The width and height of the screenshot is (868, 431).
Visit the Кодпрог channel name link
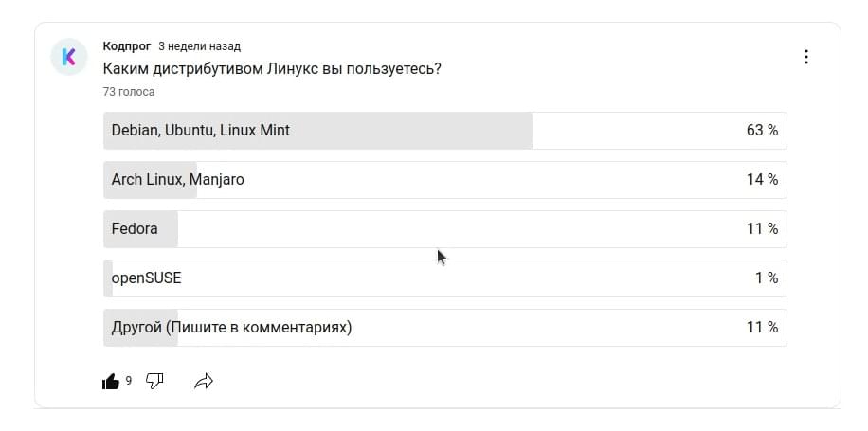[127, 46]
